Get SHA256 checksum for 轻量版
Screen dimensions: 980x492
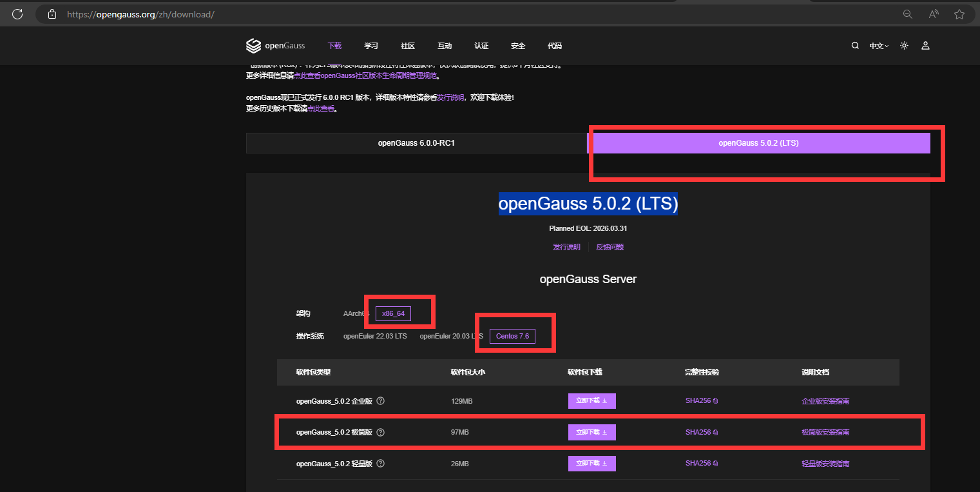click(702, 464)
